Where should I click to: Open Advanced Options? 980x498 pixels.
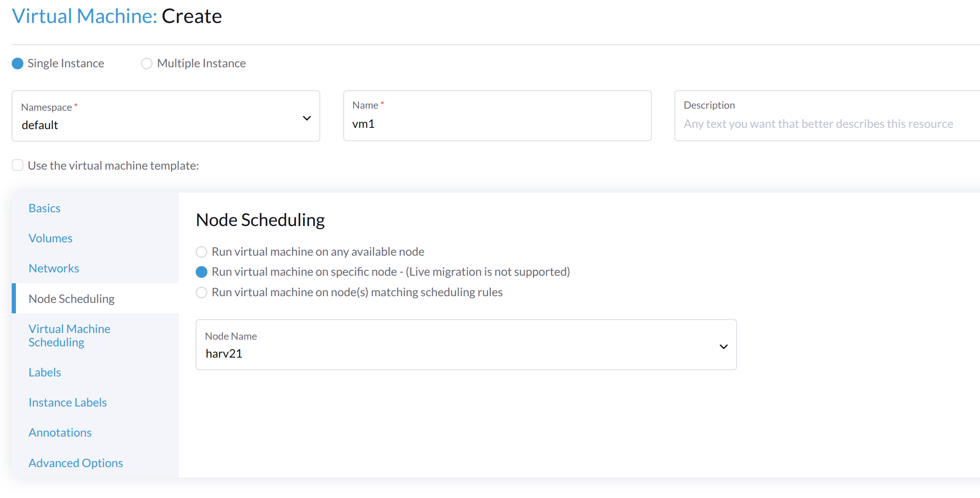(75, 462)
